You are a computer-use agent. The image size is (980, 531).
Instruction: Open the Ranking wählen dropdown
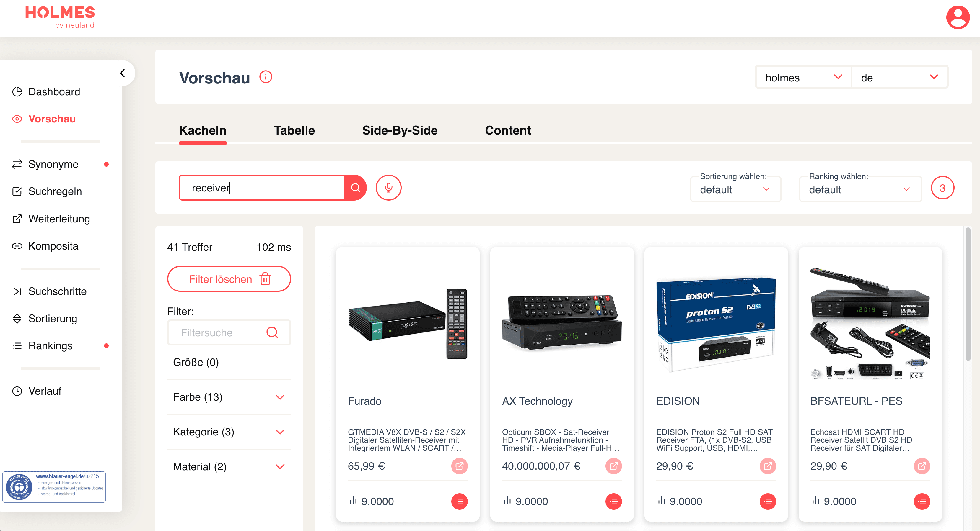click(860, 189)
